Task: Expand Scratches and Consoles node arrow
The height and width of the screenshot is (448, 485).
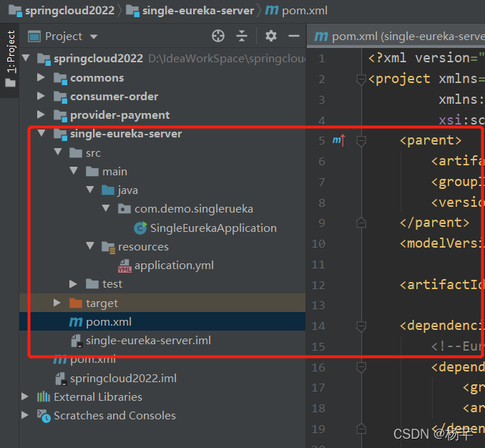Action: [25, 415]
